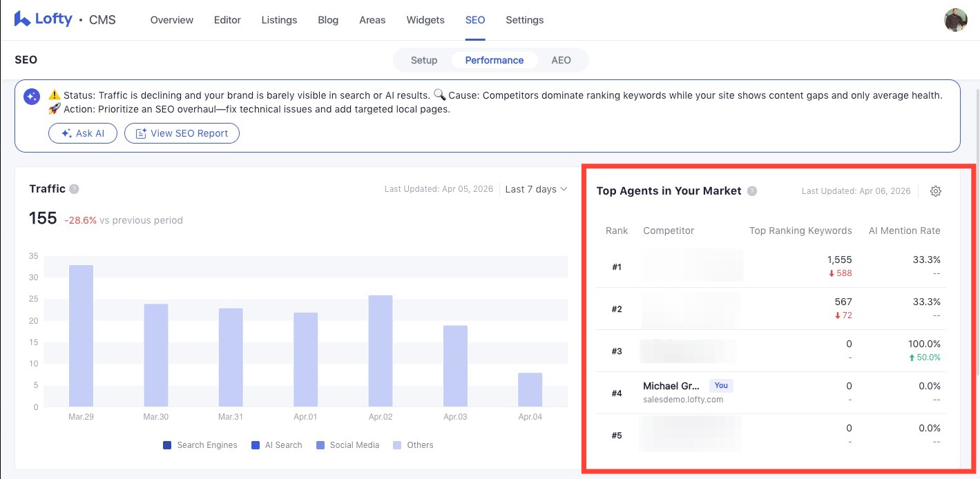Screen dimensions: 980x479
Task: Open the View SEO Report
Action: click(x=182, y=133)
